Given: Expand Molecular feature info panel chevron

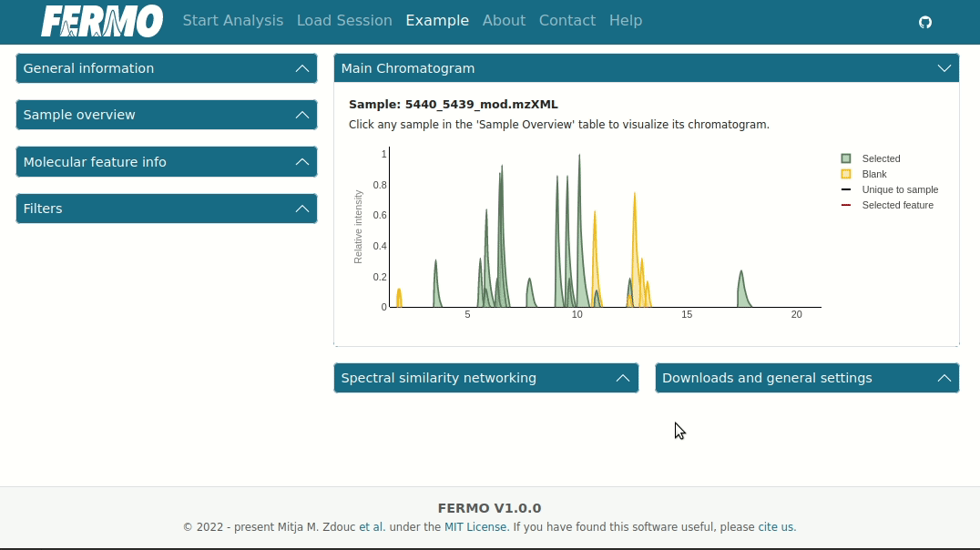Looking at the screenshot, I should [x=301, y=162].
